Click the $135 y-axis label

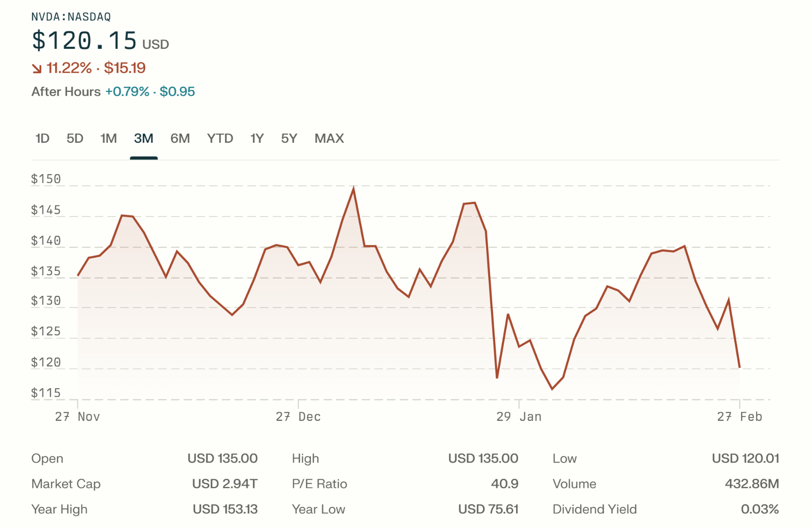46,271
